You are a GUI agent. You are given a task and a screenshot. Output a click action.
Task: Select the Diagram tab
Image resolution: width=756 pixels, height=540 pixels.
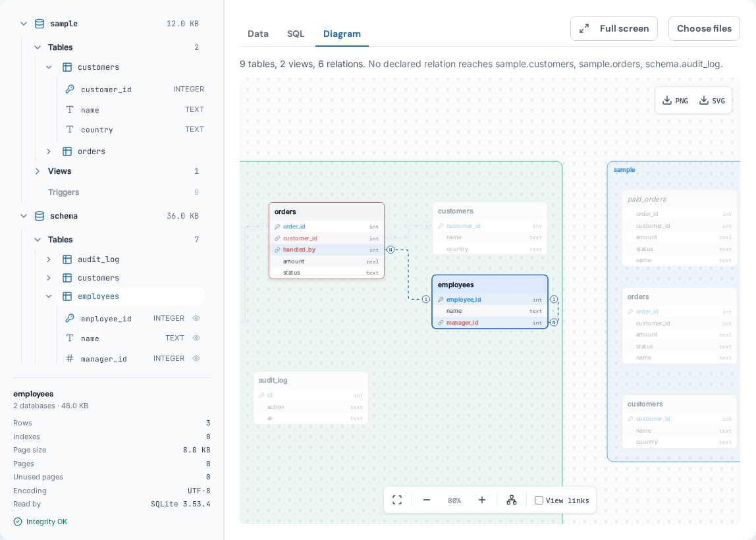coord(342,34)
